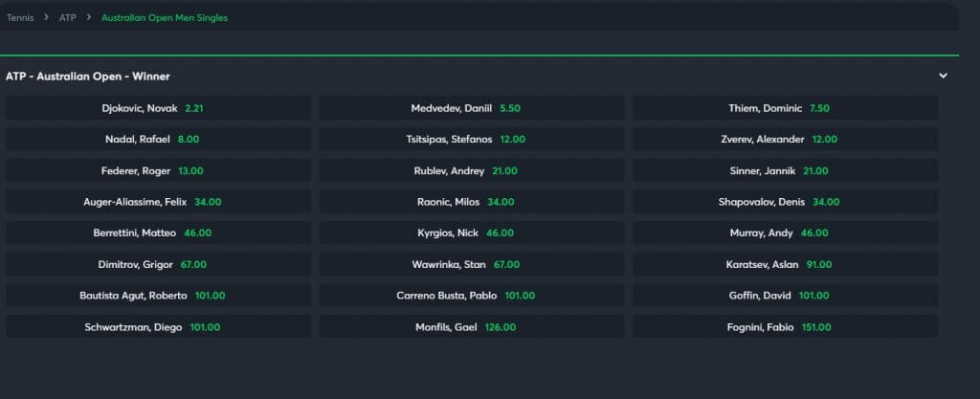
Task: Add Tsitsipas, Stefanos 12.00 to betslip
Action: pyautogui.click(x=471, y=139)
